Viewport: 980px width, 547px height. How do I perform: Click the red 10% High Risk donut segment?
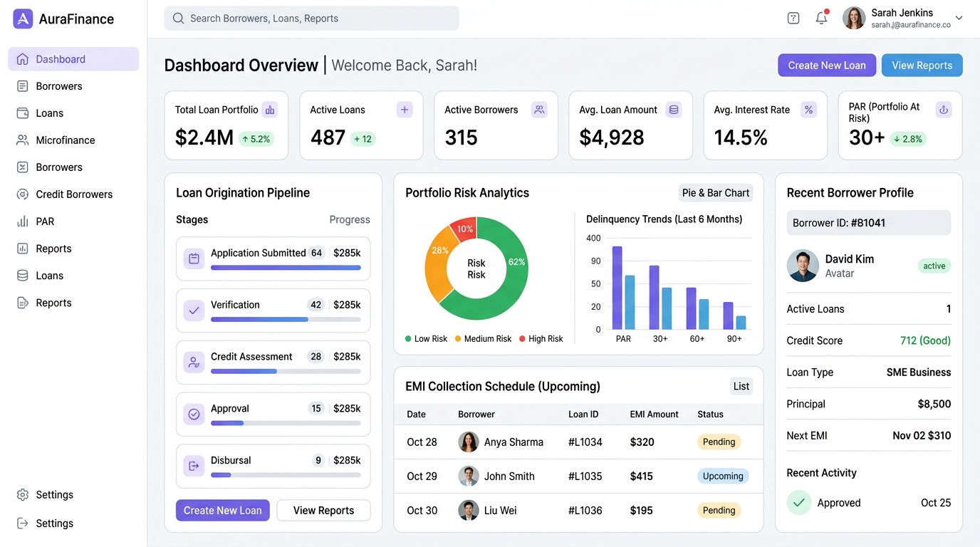pos(464,229)
